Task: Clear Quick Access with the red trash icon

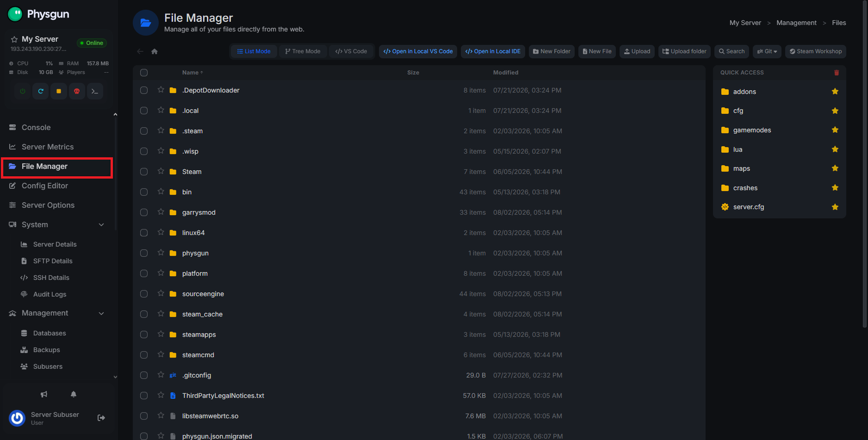Action: point(837,73)
